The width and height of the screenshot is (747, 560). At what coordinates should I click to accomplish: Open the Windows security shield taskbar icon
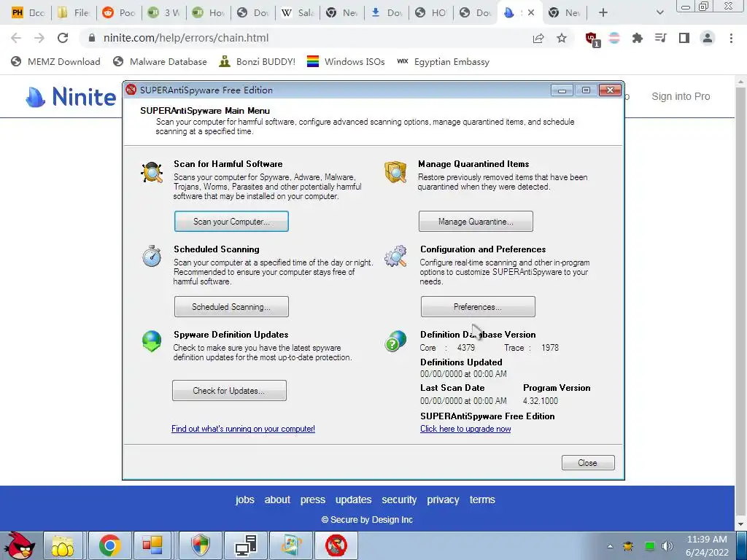pos(201,545)
